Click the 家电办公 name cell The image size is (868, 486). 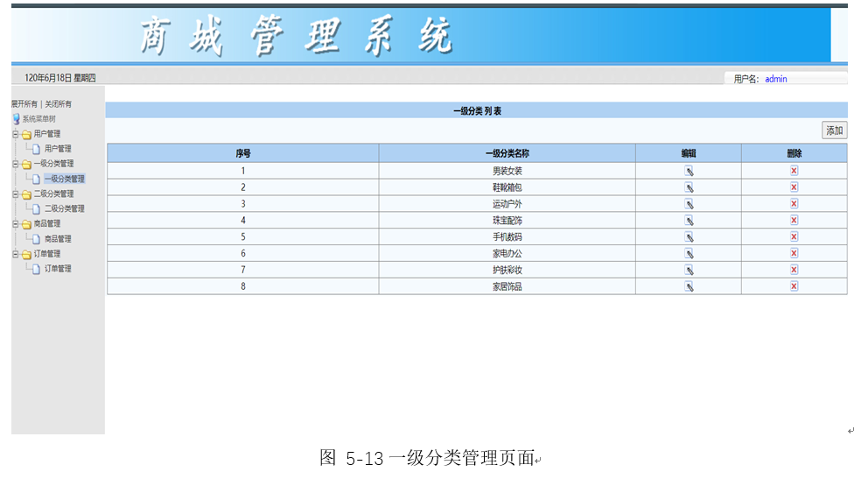[x=507, y=253]
